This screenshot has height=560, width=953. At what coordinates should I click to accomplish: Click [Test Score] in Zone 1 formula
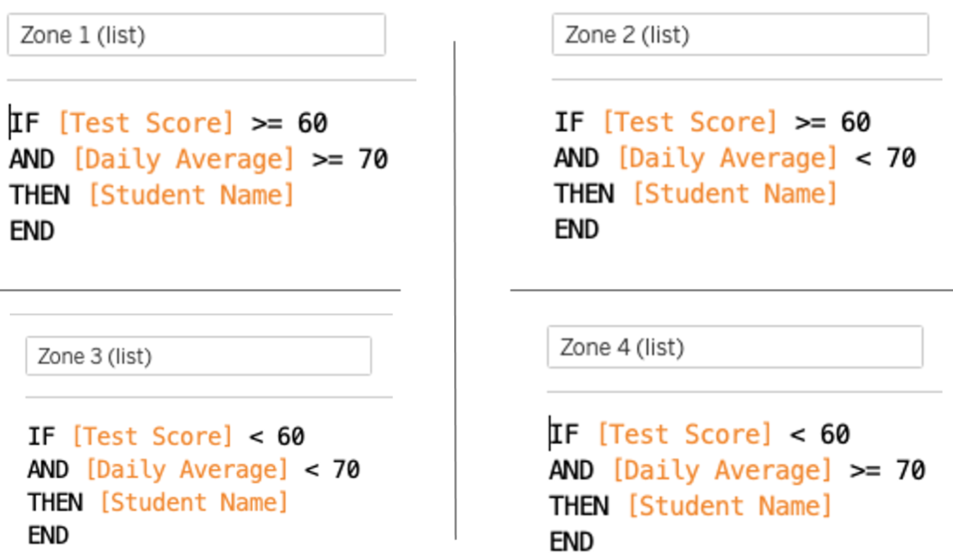145,123
